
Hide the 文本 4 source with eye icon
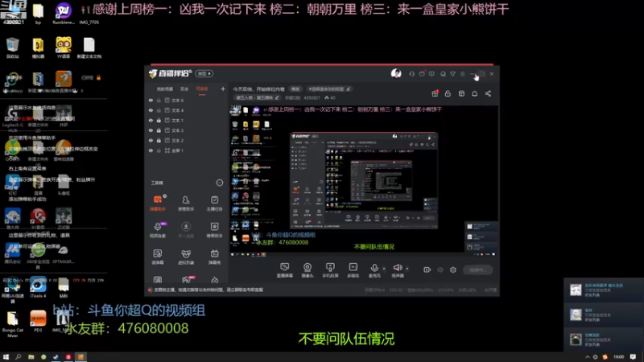151,110
